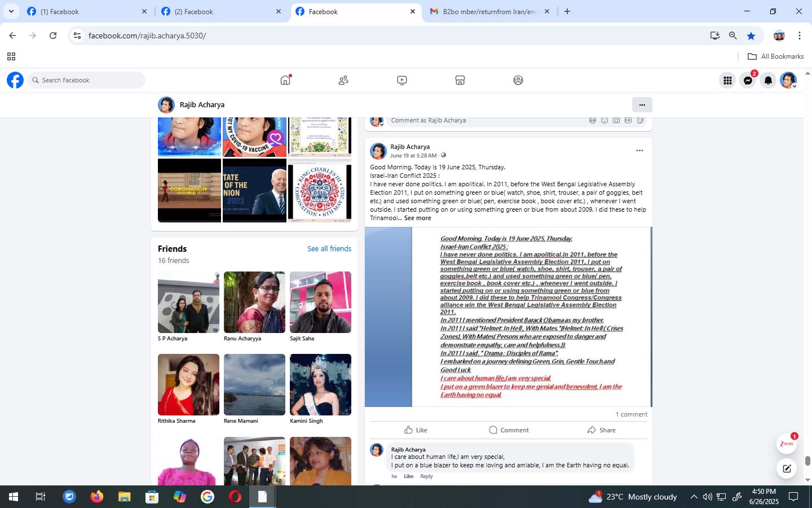Open the account profile picture menu
Screen dimensions: 812x508
tap(788, 80)
